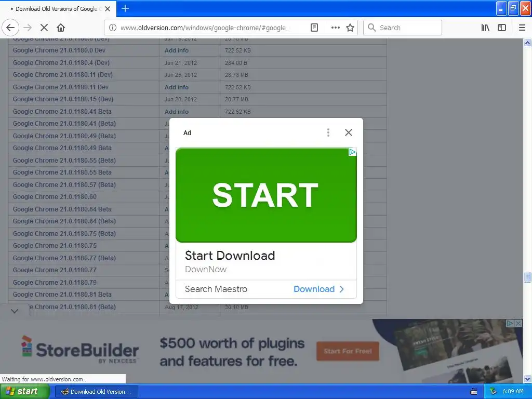Click the 284.00 B size cell
532x399 pixels.
click(236, 63)
